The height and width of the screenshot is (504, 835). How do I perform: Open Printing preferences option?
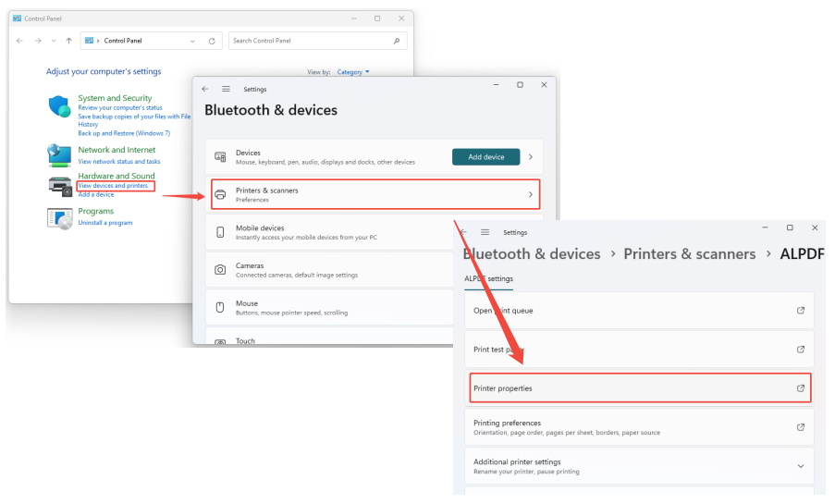coord(638,427)
